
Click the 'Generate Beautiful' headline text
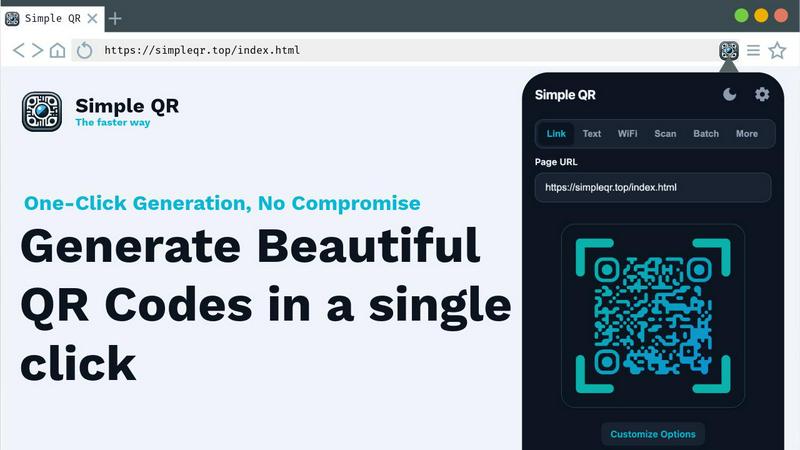pos(250,246)
